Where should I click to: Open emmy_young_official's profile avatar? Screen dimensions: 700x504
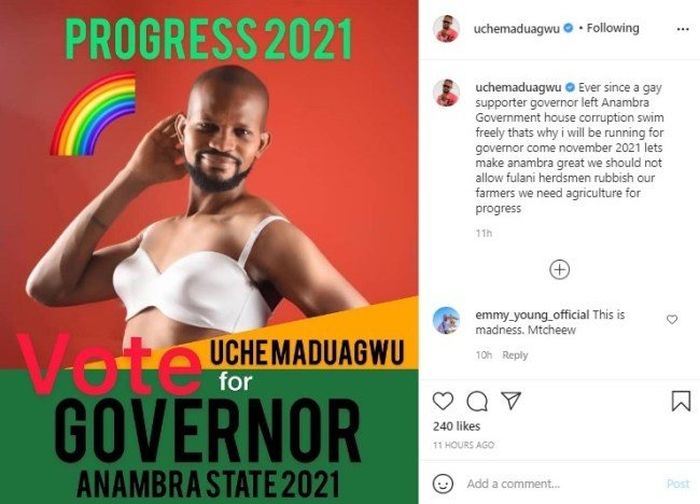(x=446, y=320)
